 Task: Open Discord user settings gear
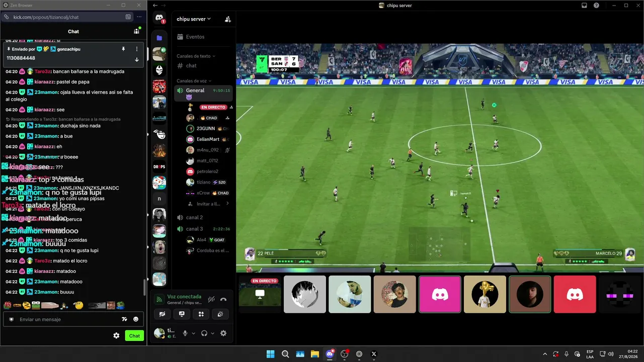223,333
